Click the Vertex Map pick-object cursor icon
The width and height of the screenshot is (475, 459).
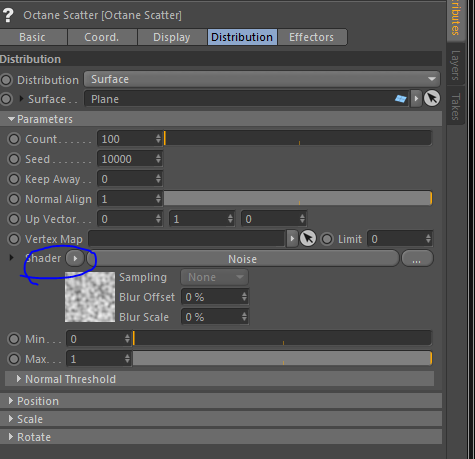point(308,239)
